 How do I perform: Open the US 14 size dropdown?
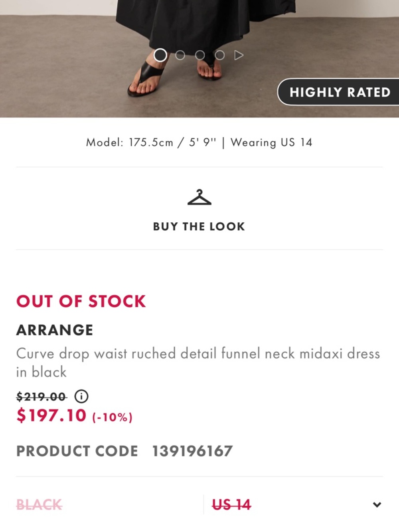click(x=231, y=505)
